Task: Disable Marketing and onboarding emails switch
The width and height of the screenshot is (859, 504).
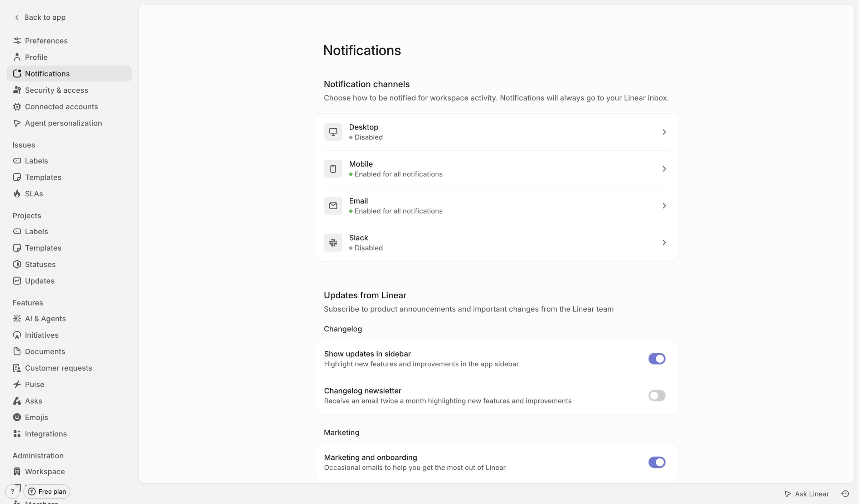Action: (657, 463)
